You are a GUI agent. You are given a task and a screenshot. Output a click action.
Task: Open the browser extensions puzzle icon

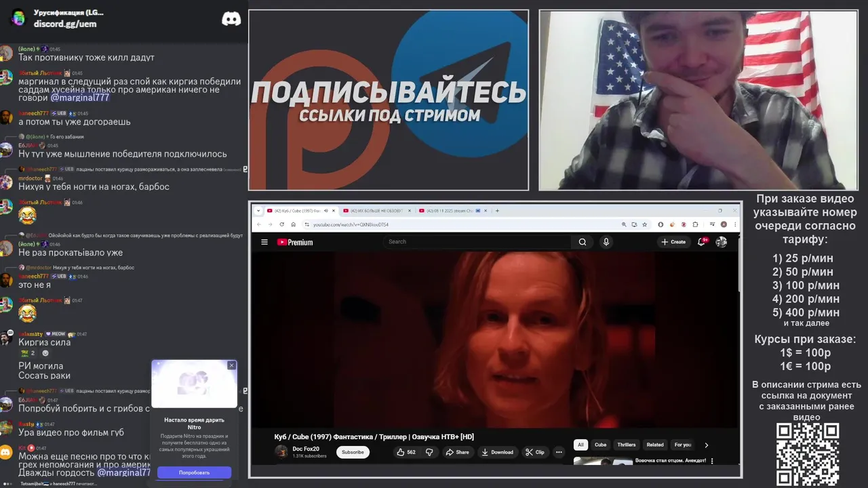(x=696, y=224)
